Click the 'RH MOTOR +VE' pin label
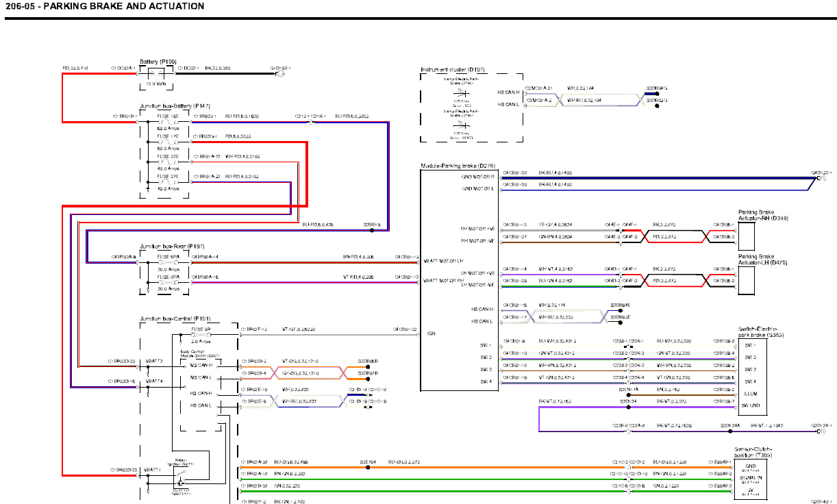 coord(478,229)
